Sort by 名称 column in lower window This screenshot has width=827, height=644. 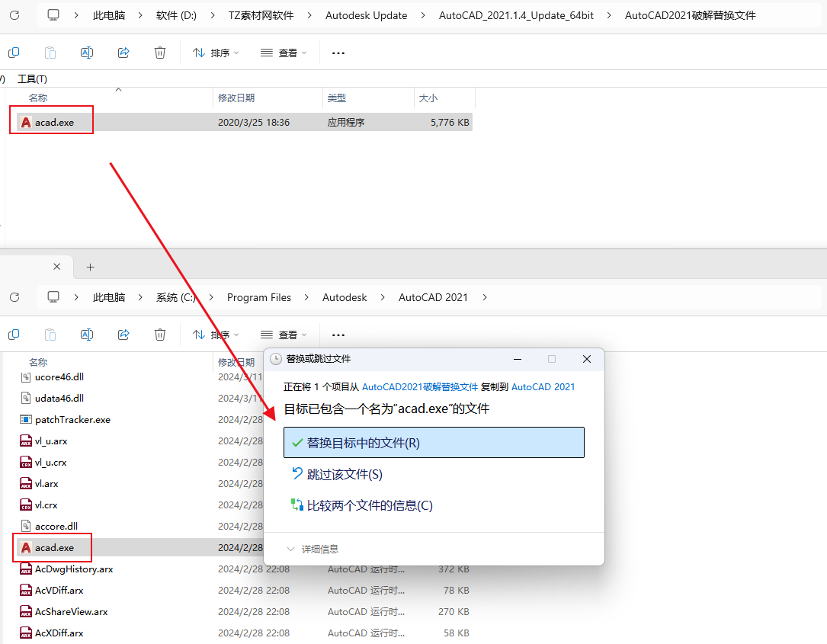(x=38, y=362)
